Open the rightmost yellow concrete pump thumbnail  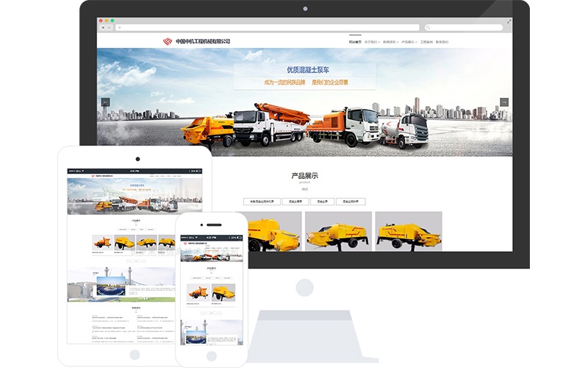pos(408,232)
